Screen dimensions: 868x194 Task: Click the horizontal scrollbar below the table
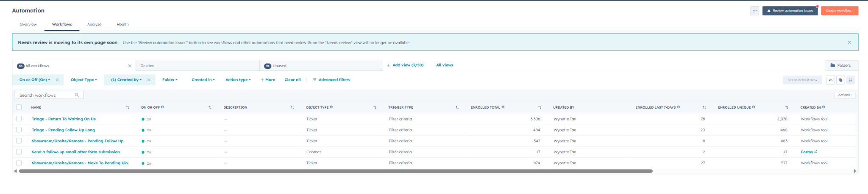tap(335, 171)
